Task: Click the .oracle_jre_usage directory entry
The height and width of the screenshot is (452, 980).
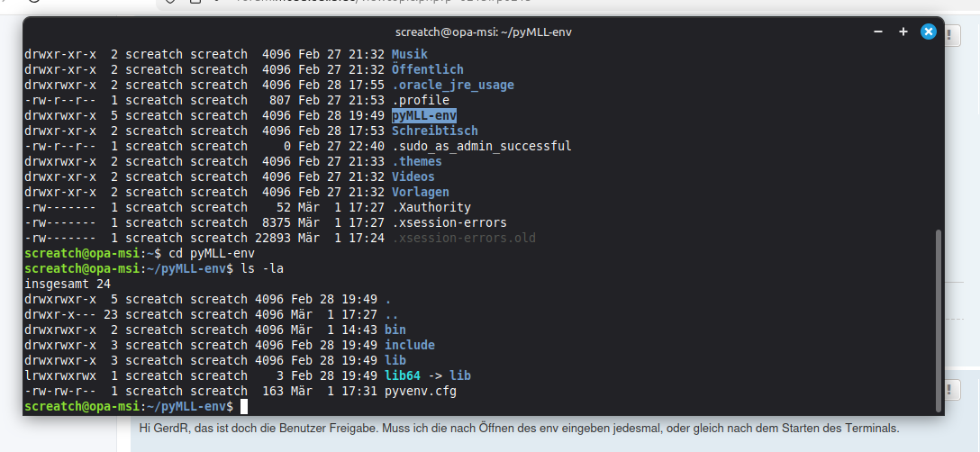Action: click(x=452, y=85)
